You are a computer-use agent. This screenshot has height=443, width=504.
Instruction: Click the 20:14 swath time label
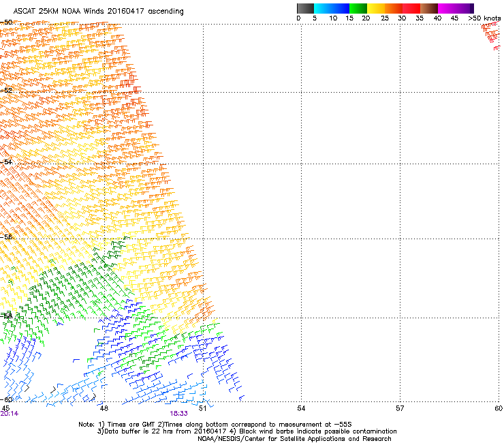pos(10,414)
